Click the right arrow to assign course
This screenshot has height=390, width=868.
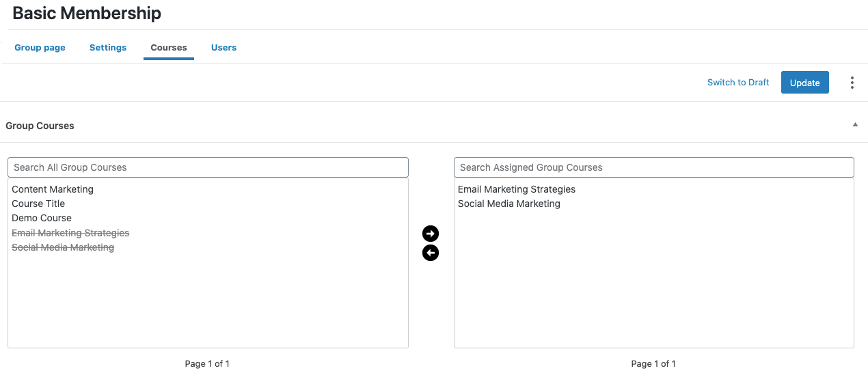(431, 234)
